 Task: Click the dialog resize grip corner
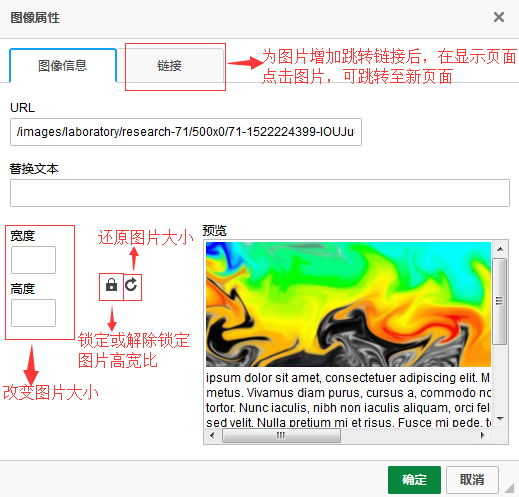click(509, 488)
